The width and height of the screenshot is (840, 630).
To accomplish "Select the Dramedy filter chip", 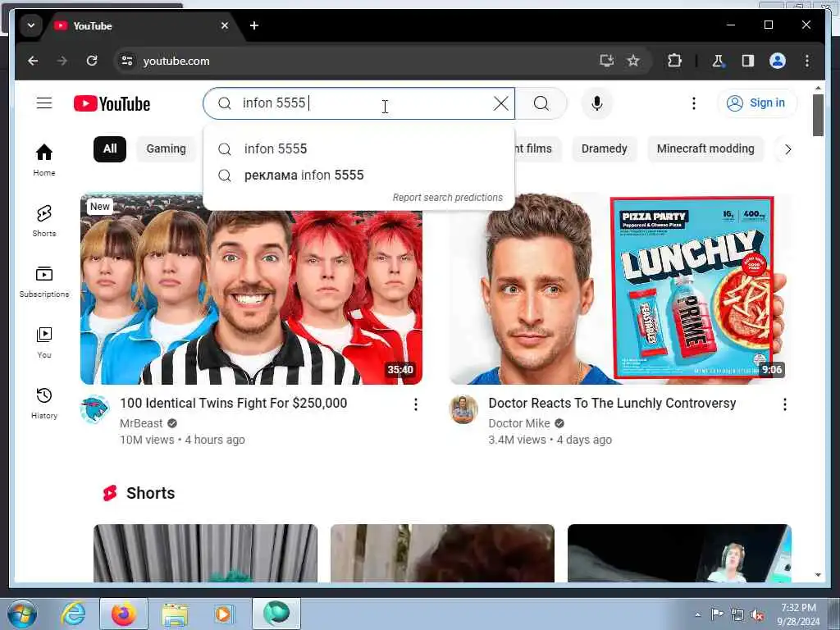I will coord(604,149).
